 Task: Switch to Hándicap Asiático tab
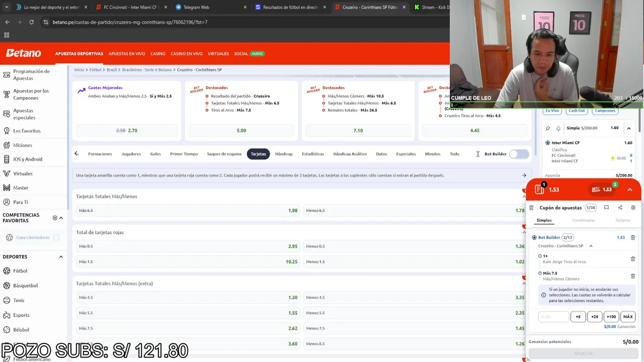[350, 154]
